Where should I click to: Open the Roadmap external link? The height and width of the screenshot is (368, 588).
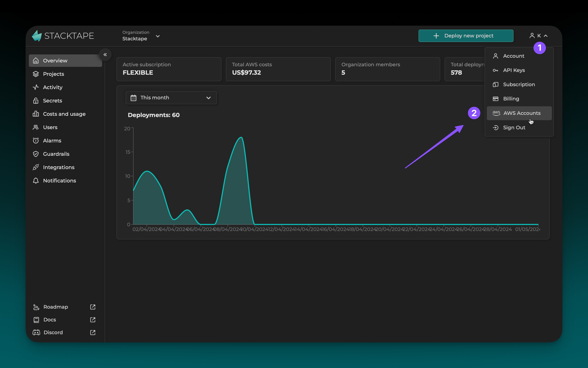coord(64,307)
